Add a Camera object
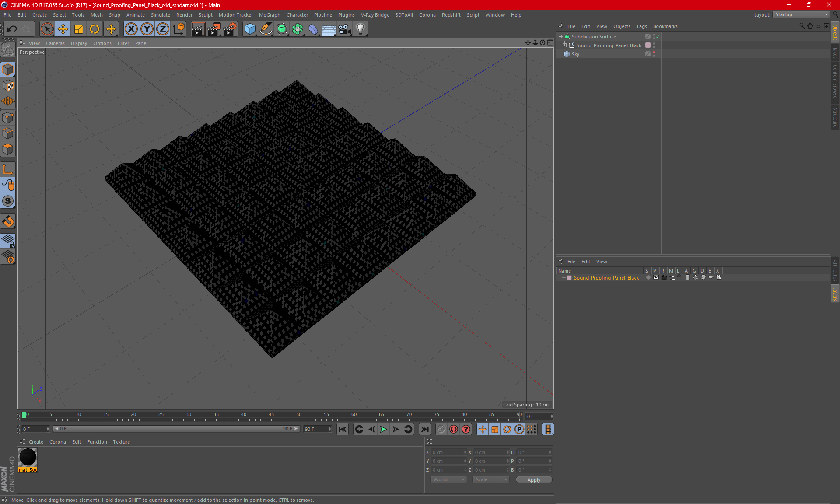Image resolution: width=840 pixels, height=504 pixels. [344, 29]
